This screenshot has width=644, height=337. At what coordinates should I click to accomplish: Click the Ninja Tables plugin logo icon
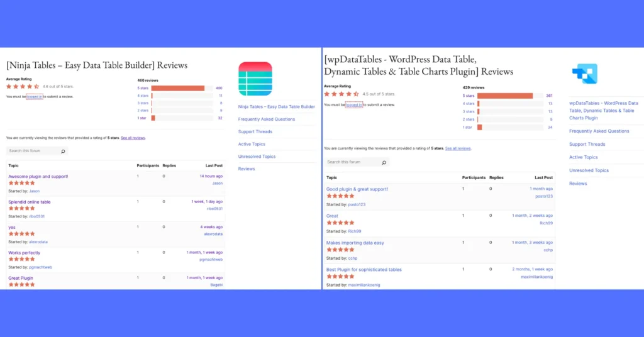click(x=255, y=79)
